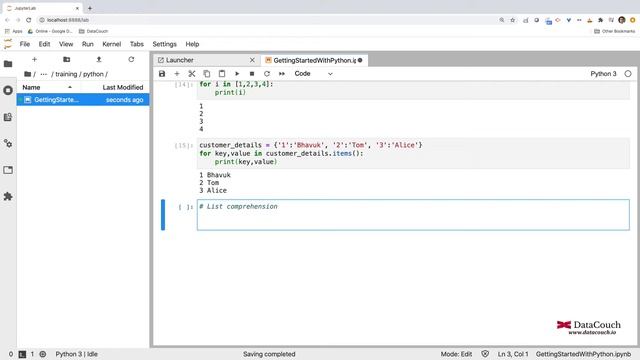640x360 pixels.
Task: Open the File Browser sidebar tab
Action: [8, 64]
